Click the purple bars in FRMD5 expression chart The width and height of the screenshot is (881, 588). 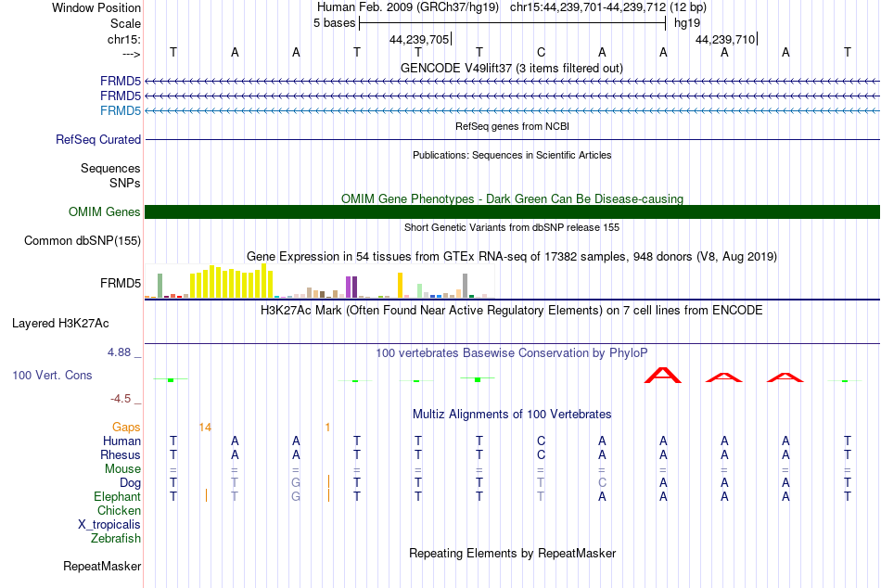351,287
